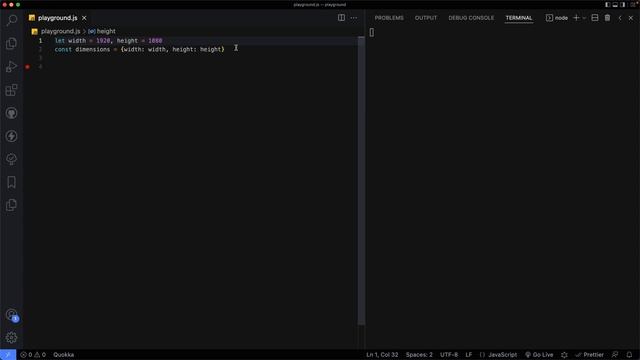Switch to the DEBUG CONSOLE tab
This screenshot has height=360, width=640.
pos(471,18)
